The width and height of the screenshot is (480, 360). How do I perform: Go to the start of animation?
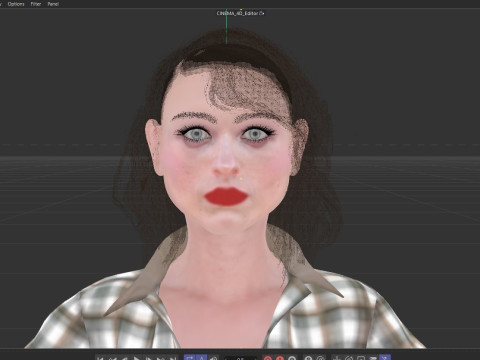click(100, 358)
